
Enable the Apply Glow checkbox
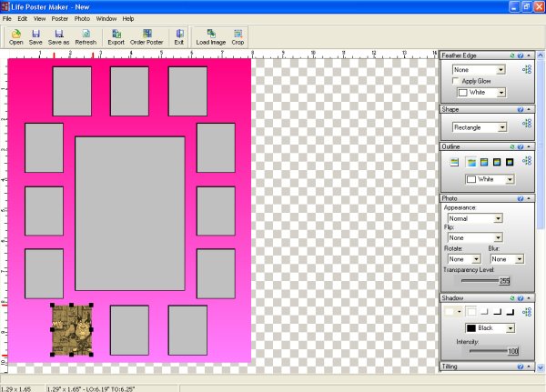tap(457, 81)
